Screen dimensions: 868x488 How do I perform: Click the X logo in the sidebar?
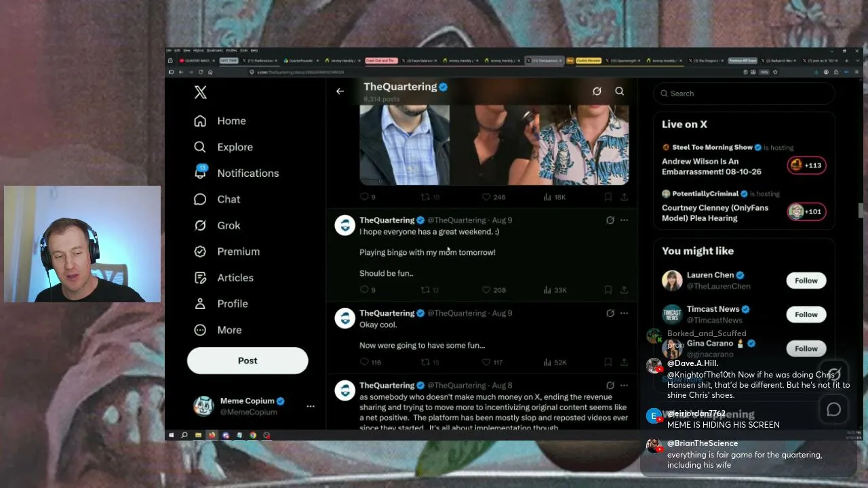pyautogui.click(x=200, y=92)
